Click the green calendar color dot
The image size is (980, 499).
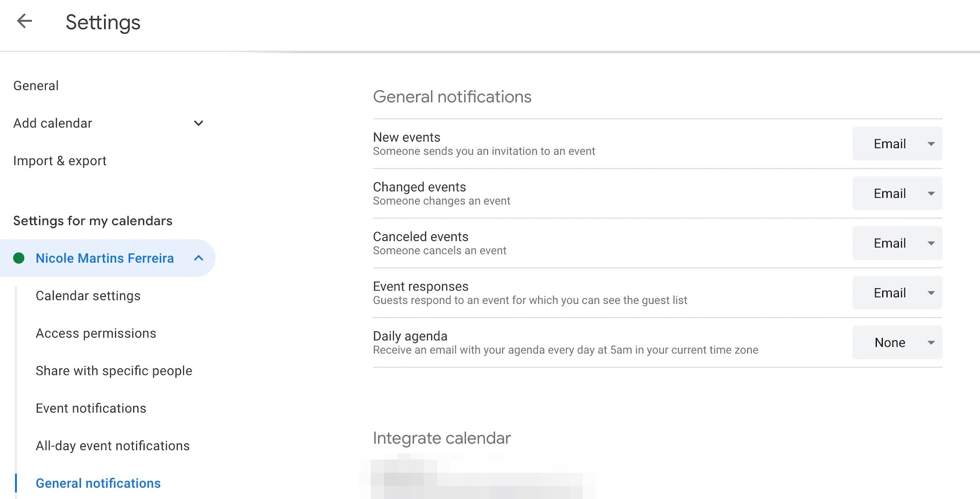[x=19, y=258]
